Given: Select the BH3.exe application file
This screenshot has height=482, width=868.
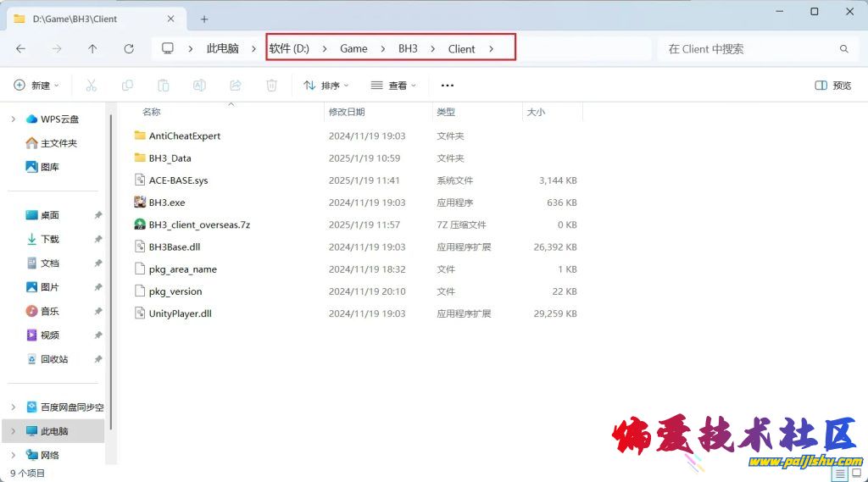Looking at the screenshot, I should pos(167,202).
